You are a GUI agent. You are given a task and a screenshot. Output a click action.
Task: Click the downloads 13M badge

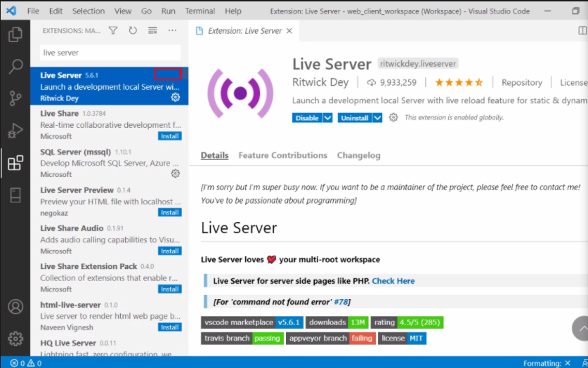[337, 322]
